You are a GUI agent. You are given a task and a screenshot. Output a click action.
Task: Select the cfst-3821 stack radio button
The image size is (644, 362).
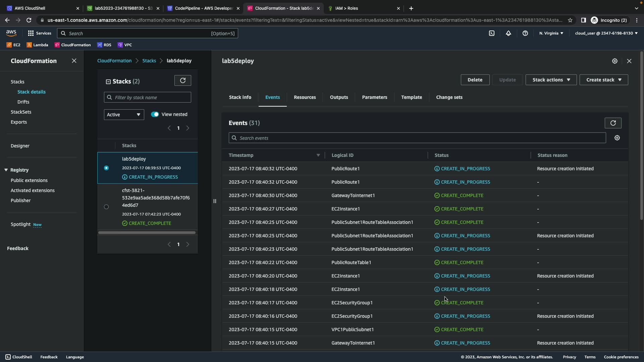pyautogui.click(x=106, y=207)
